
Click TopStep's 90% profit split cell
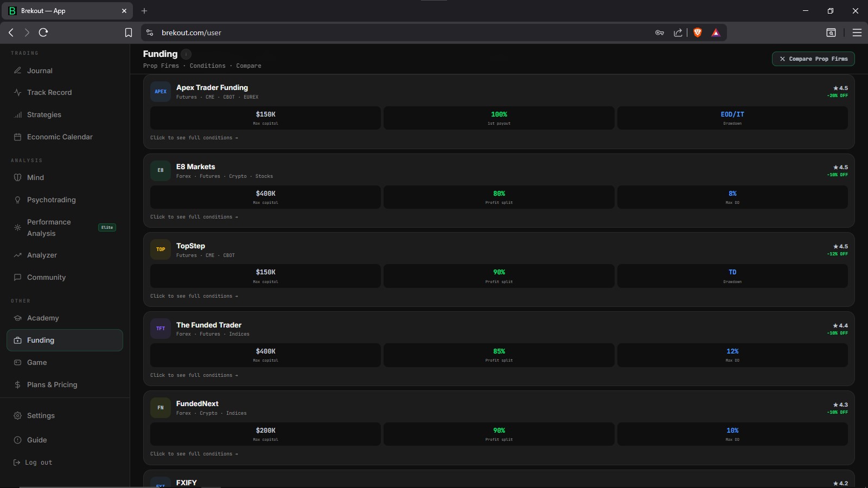[499, 276]
